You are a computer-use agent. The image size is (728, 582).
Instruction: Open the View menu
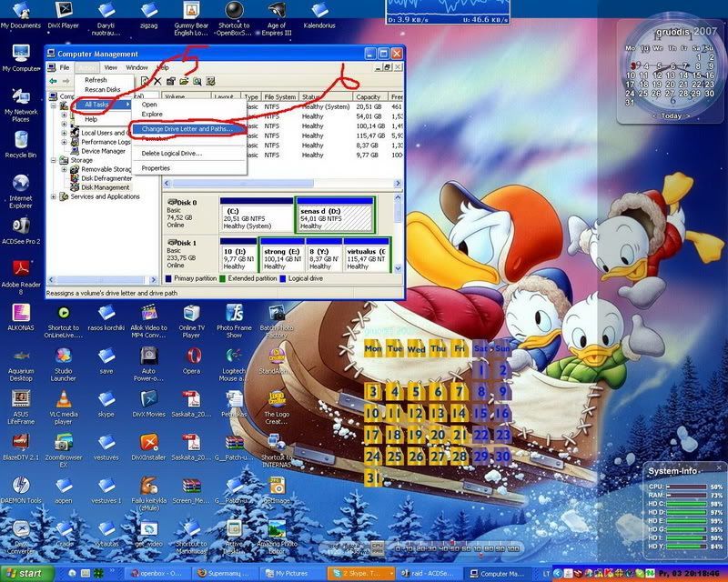[110, 67]
